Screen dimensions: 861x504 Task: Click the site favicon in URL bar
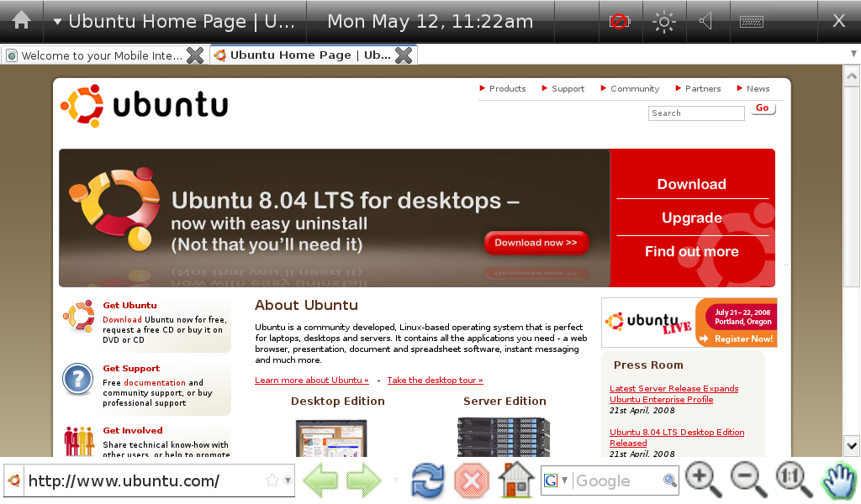(x=14, y=481)
